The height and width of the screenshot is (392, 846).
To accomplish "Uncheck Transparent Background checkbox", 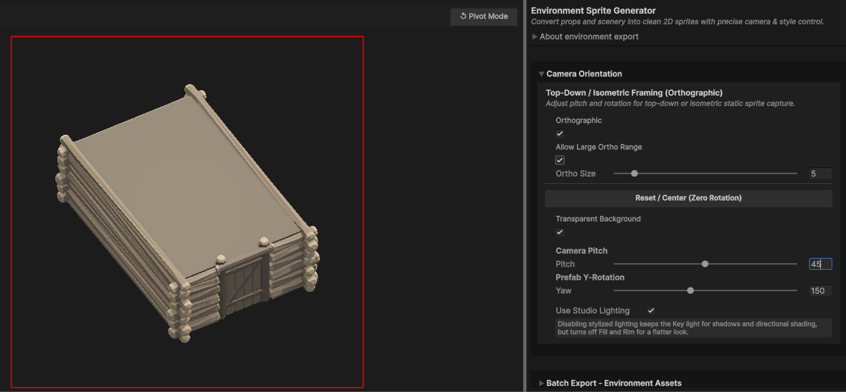I will [x=560, y=232].
